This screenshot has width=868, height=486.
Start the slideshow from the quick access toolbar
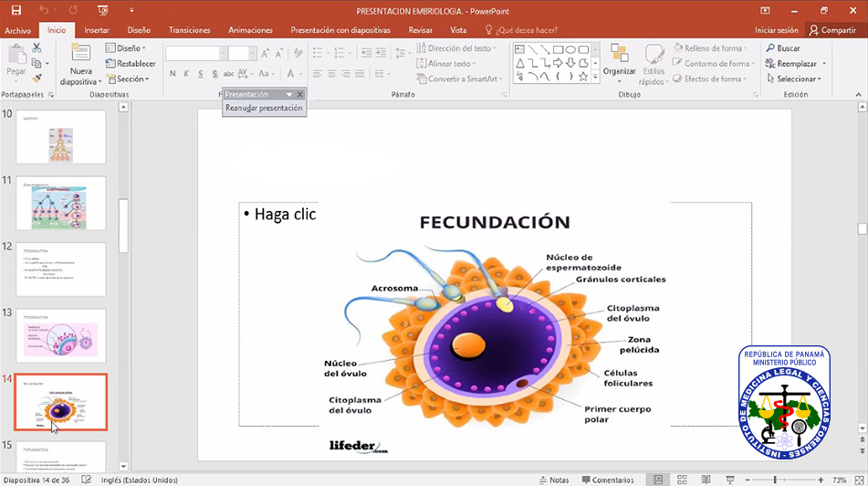pyautogui.click(x=102, y=10)
